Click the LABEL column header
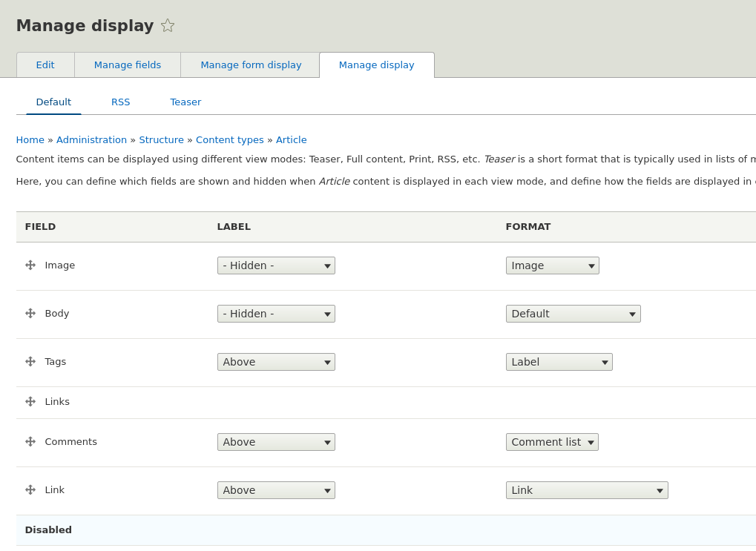 click(234, 227)
